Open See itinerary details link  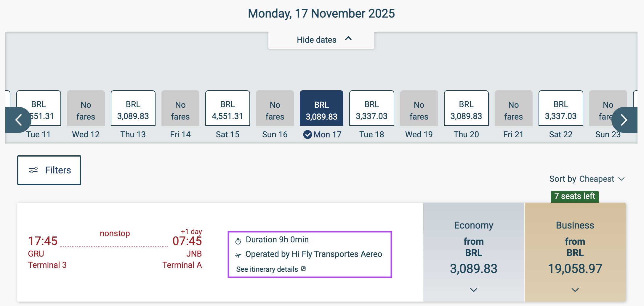pos(267,269)
